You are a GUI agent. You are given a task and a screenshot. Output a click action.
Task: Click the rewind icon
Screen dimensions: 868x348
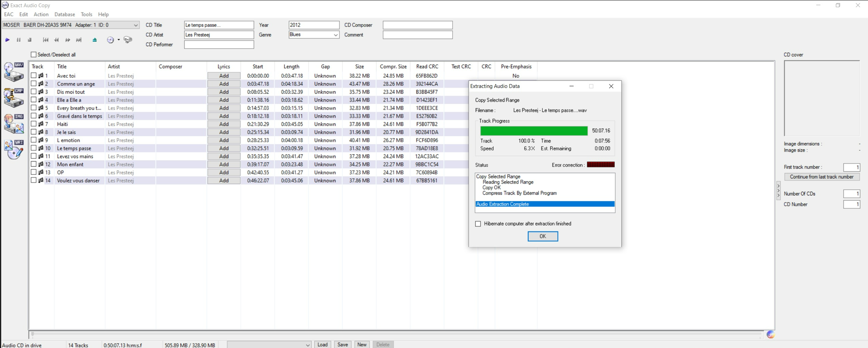tap(56, 40)
